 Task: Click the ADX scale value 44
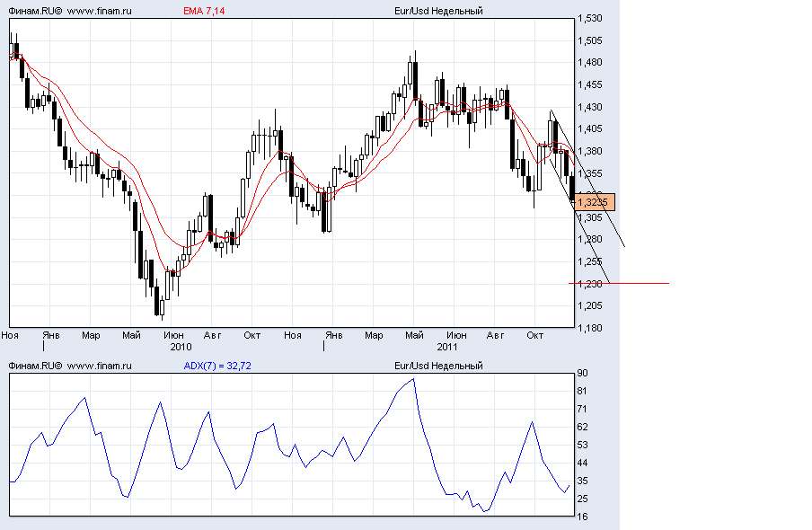pyautogui.click(x=582, y=464)
